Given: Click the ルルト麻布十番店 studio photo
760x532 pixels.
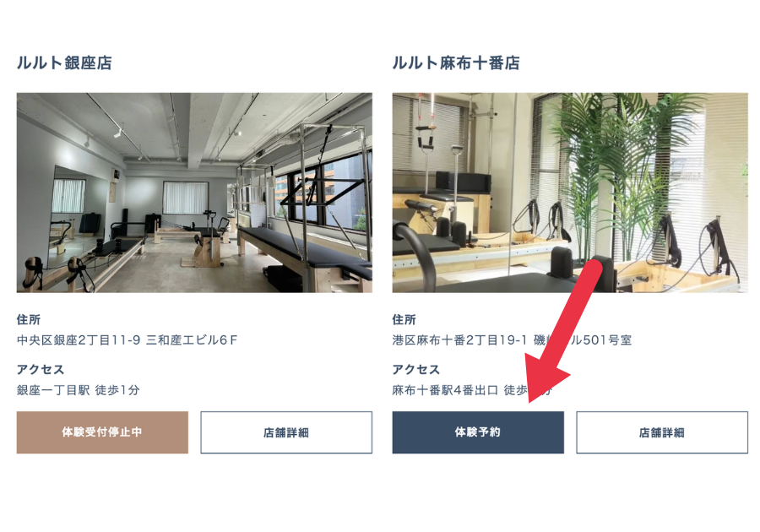Looking at the screenshot, I should click(570, 193).
